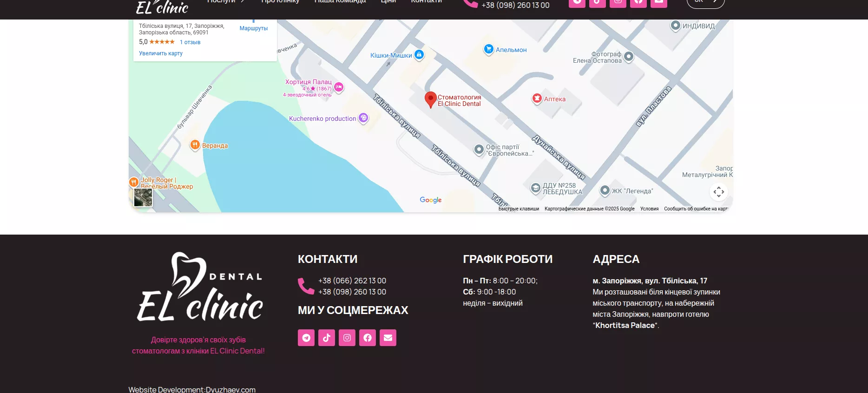Click the red El Clinic Dental map pin
This screenshot has width=868, height=393.
tap(430, 99)
